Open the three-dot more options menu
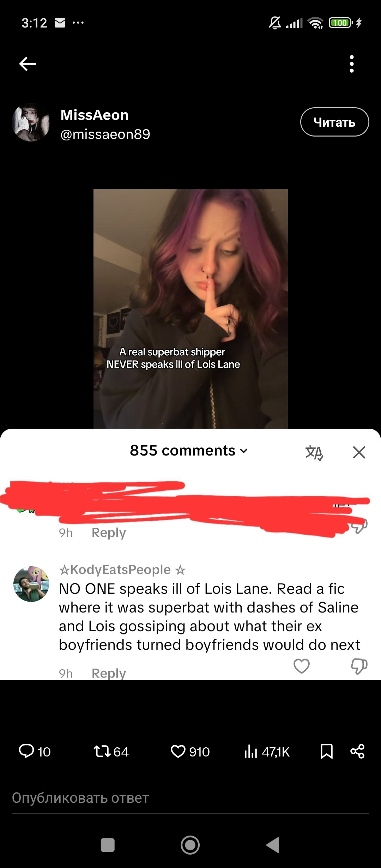The image size is (381, 868). (x=351, y=64)
